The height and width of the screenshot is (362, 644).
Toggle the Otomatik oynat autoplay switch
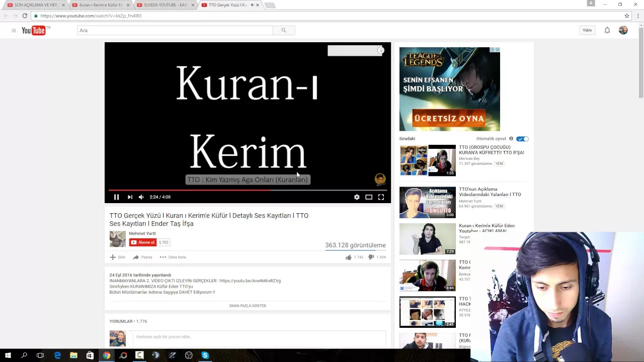522,139
